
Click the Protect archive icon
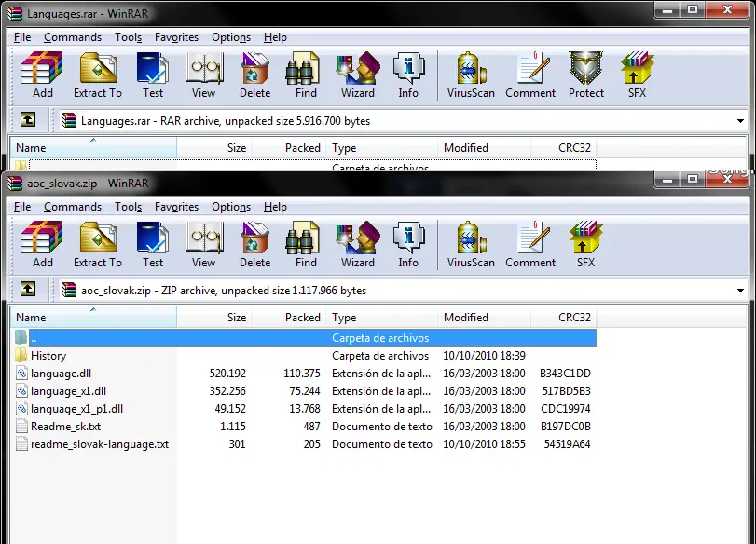[585, 75]
